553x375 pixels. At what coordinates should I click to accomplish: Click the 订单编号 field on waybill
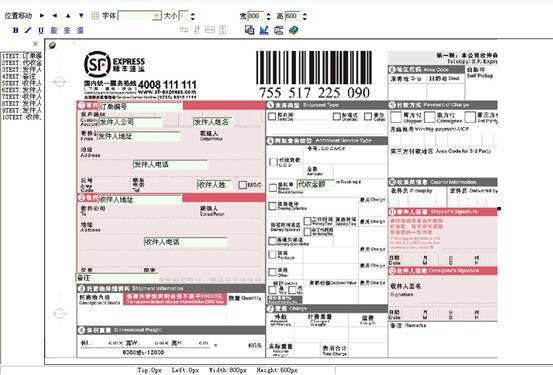coord(140,106)
